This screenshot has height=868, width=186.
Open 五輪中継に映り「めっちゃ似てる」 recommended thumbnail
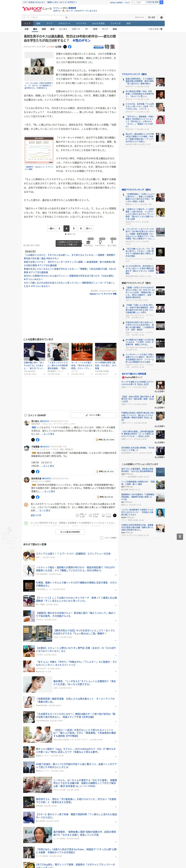34,352
